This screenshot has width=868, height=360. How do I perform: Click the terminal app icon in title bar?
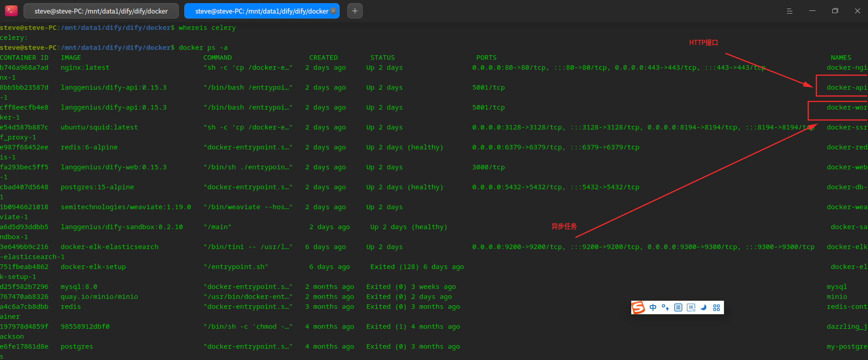click(11, 10)
